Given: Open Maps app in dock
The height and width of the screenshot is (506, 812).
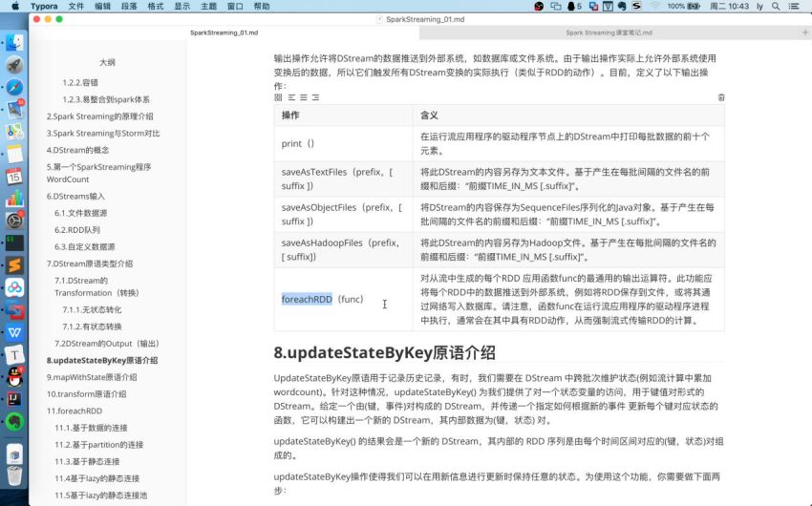Looking at the screenshot, I should point(14,132).
